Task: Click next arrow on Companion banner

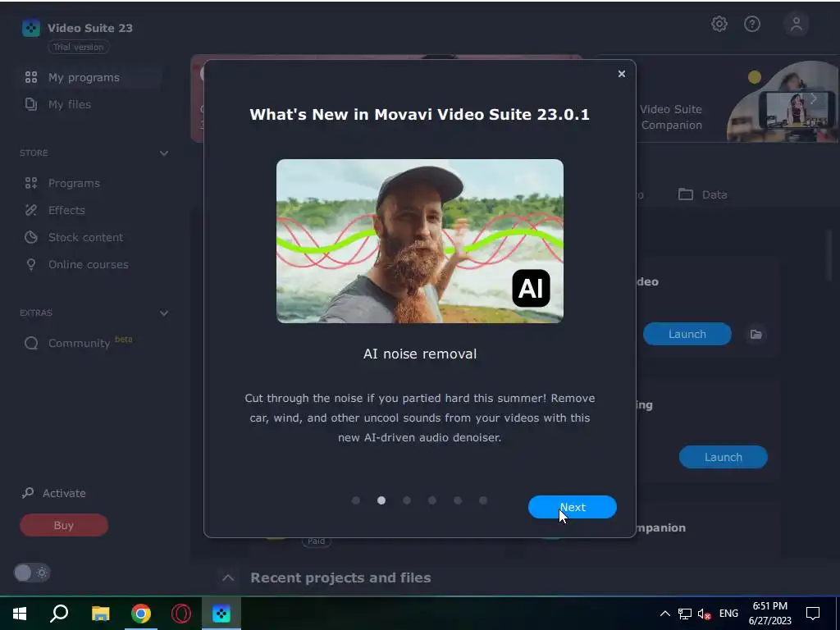Action: 813,98
